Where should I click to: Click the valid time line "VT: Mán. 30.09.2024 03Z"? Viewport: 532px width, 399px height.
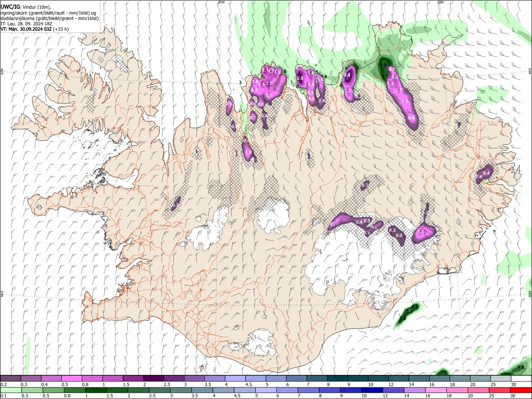(x=26, y=29)
